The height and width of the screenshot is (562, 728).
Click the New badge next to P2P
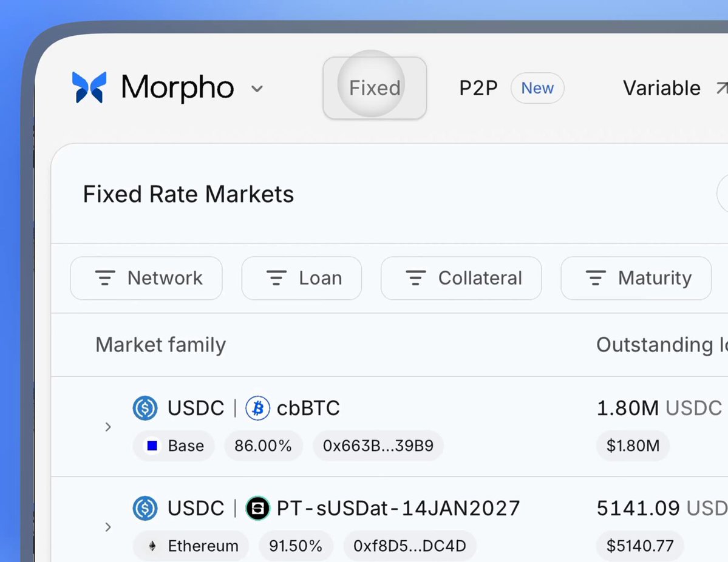(x=537, y=88)
